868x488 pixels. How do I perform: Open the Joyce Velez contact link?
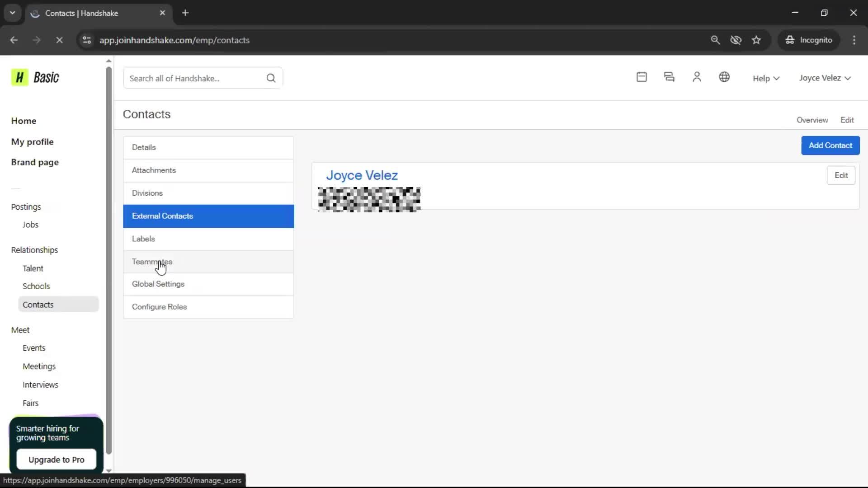click(362, 175)
